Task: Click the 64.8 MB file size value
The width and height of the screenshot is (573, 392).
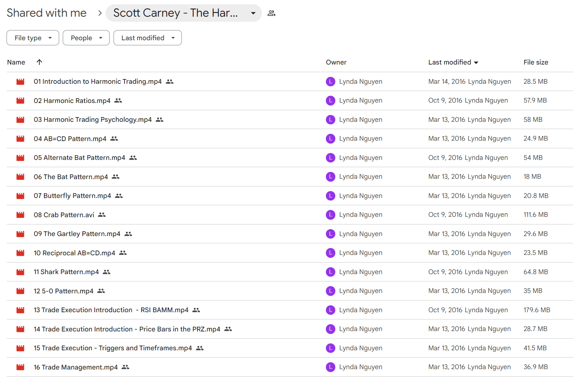Action: pyautogui.click(x=536, y=272)
